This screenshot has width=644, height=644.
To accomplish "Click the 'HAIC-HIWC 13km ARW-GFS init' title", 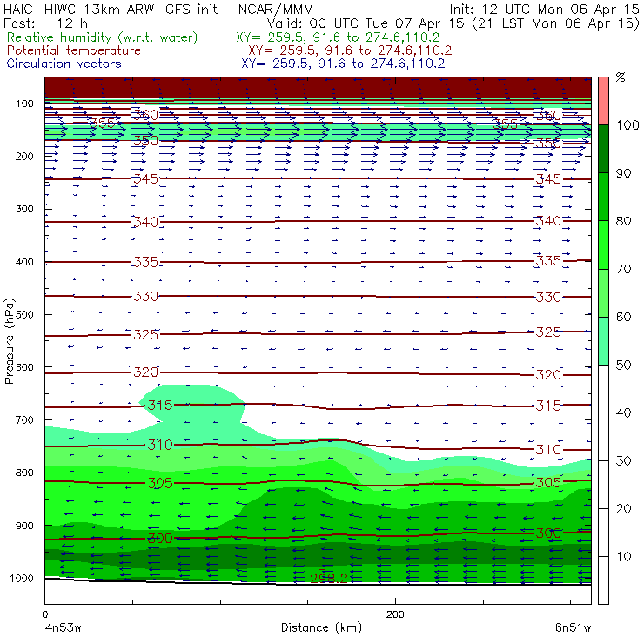I will tap(111, 9).
